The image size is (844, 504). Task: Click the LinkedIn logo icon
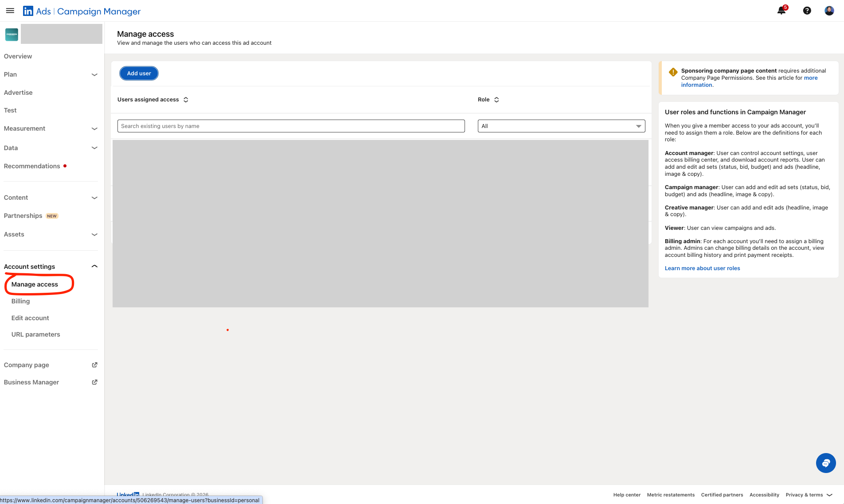point(28,11)
